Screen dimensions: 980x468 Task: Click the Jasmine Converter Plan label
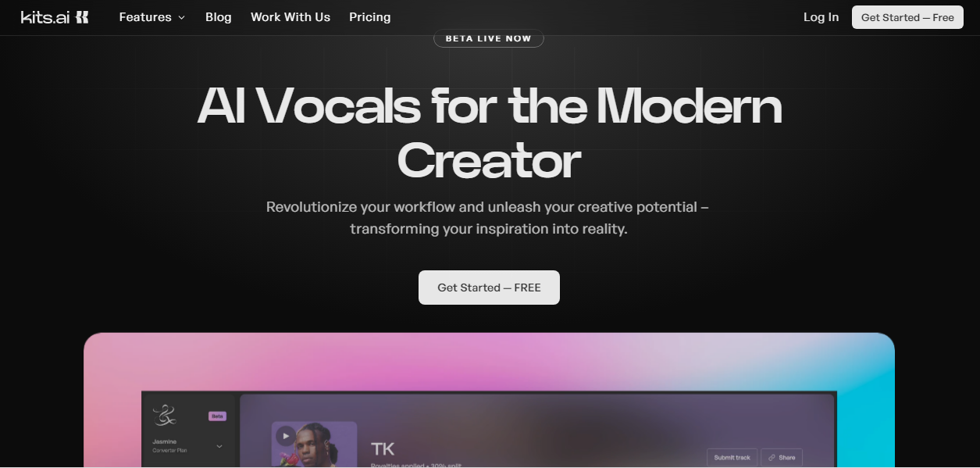[x=169, y=446]
